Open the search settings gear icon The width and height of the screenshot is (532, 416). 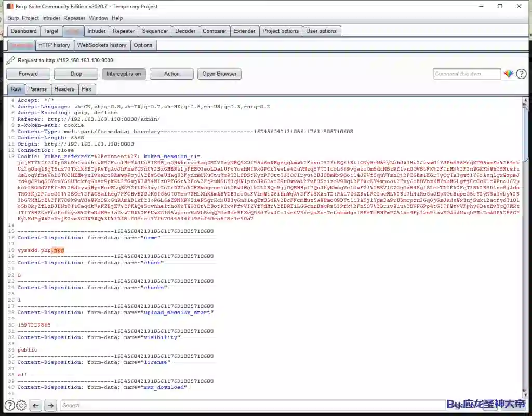pos(21,405)
